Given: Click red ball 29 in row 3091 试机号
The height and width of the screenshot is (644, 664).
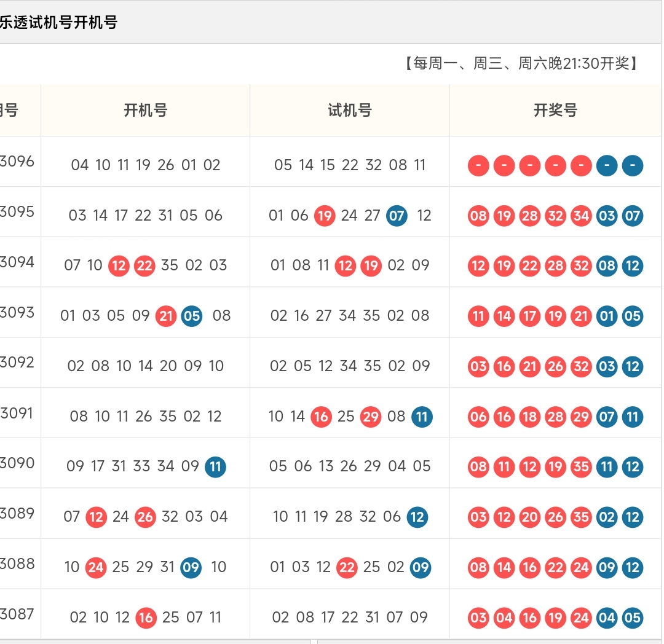Looking at the screenshot, I should click(x=371, y=417).
